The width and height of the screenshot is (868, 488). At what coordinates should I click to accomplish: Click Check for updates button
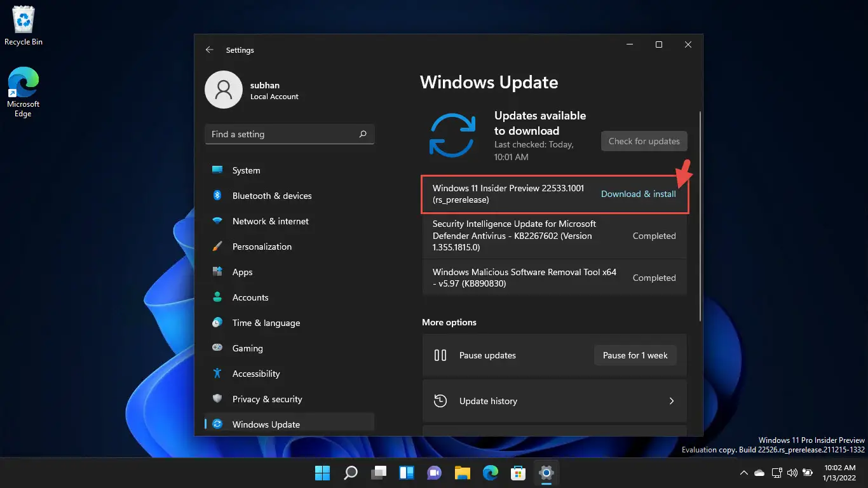point(644,141)
